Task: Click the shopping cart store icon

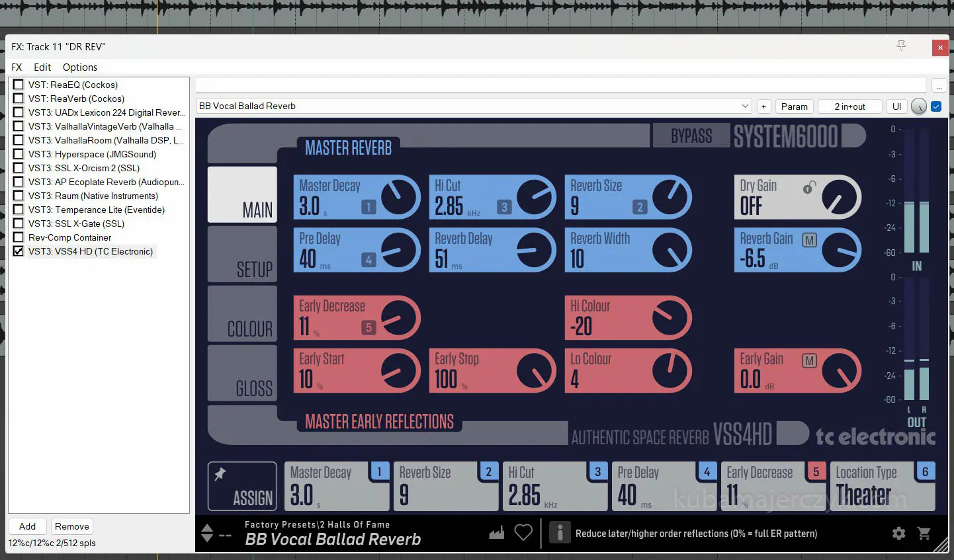Action: 924,533
